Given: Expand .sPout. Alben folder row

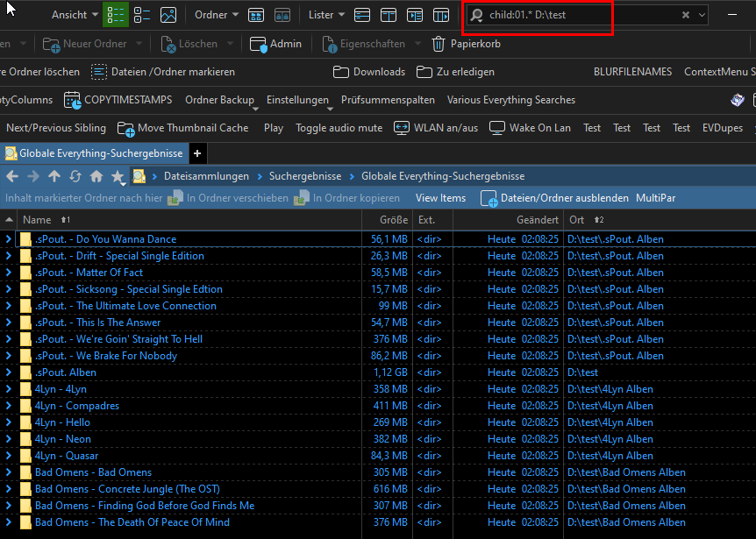Looking at the screenshot, I should [x=8, y=372].
